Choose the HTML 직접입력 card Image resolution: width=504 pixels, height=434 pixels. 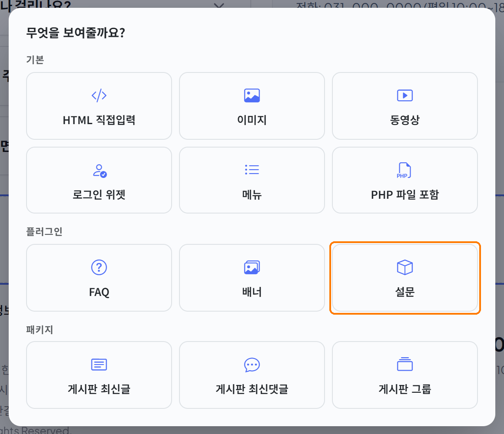coord(99,106)
